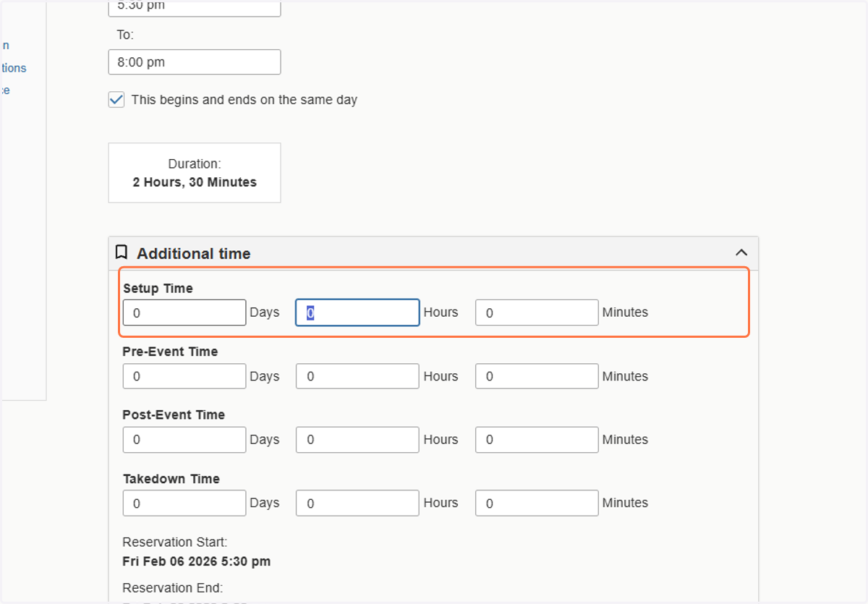Click the Pre-Event Time label

pyautogui.click(x=170, y=352)
